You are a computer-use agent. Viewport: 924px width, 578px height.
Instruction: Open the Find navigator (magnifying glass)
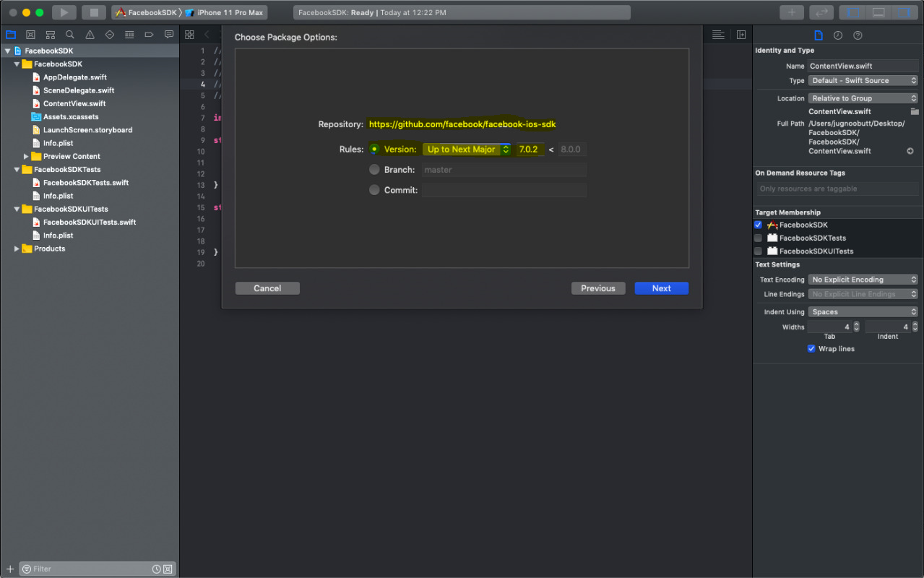[x=70, y=35]
